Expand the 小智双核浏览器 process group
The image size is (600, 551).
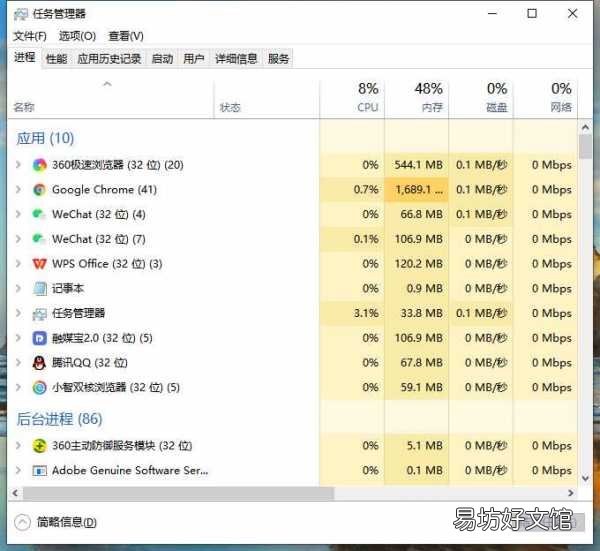18,387
